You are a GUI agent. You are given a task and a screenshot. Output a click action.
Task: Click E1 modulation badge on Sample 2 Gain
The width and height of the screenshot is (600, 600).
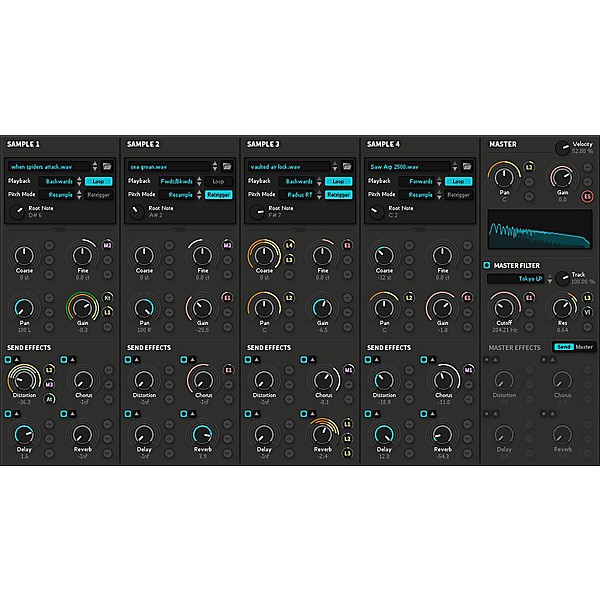pyautogui.click(x=227, y=298)
